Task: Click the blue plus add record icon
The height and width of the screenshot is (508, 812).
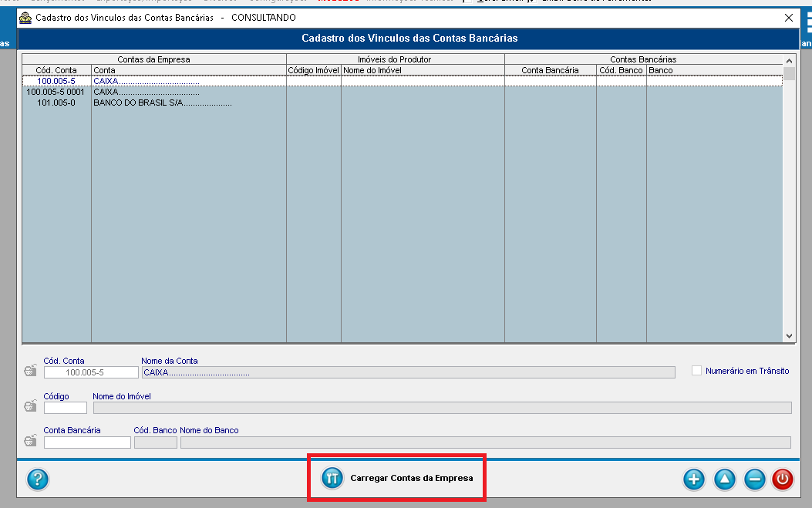Action: tap(694, 479)
